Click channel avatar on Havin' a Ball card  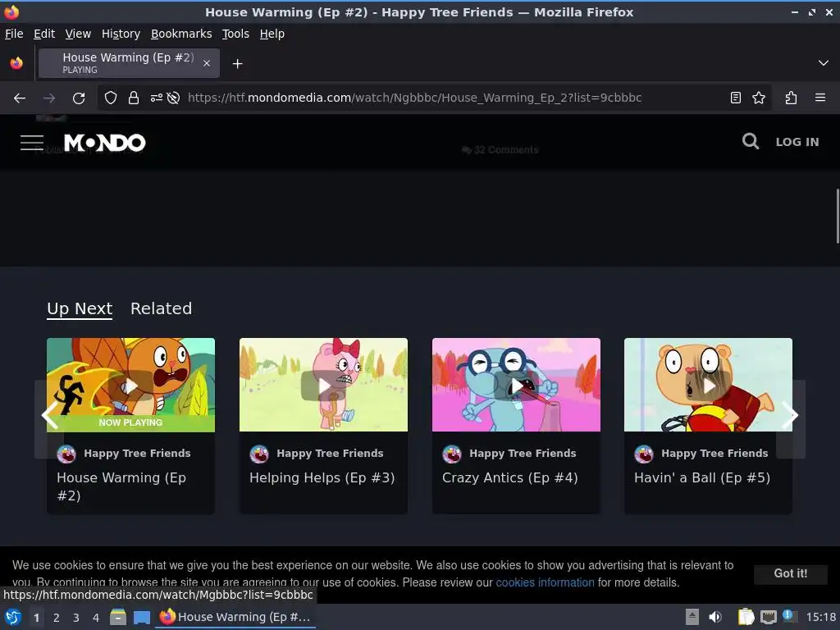pos(644,454)
